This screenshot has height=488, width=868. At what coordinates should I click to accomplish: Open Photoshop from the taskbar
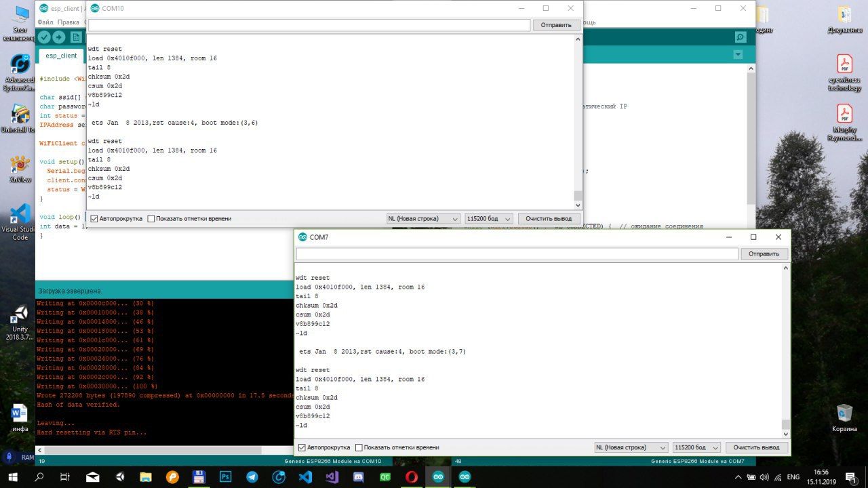(226, 477)
